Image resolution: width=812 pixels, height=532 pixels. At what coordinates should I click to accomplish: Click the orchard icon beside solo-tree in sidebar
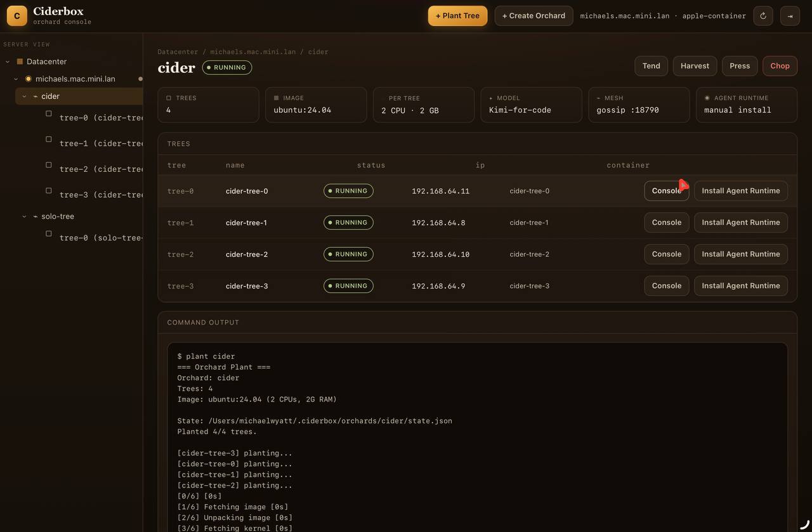coord(36,216)
